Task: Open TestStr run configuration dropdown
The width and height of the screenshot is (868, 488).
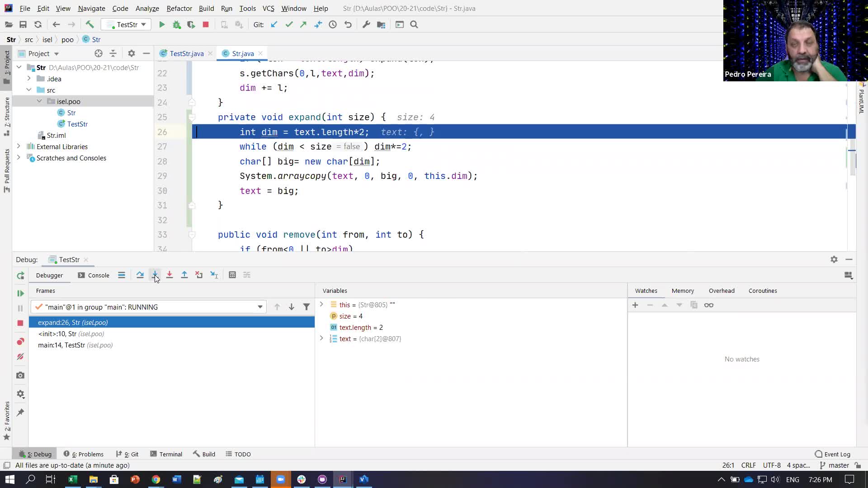Action: tap(127, 24)
